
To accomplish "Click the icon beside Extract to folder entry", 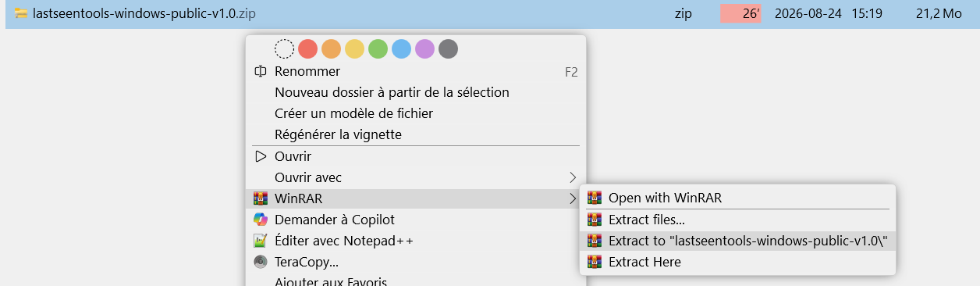I will [595, 241].
